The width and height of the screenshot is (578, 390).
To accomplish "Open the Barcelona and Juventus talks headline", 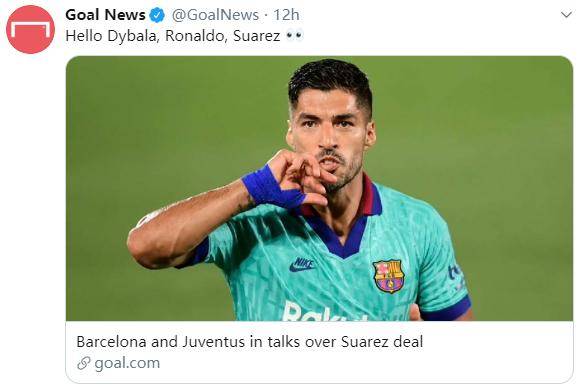I will [250, 342].
